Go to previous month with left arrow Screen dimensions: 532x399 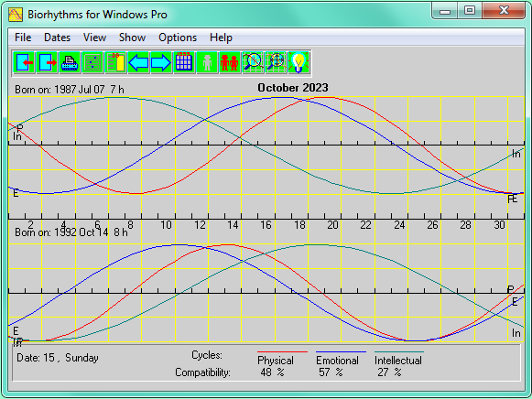coord(138,62)
